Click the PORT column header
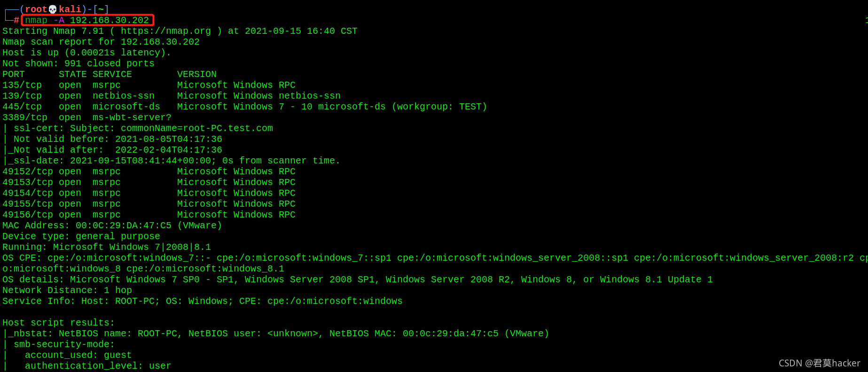 (x=14, y=74)
